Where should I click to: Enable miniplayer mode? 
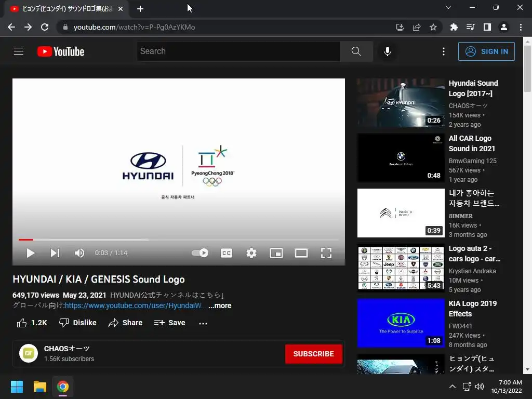(x=276, y=253)
